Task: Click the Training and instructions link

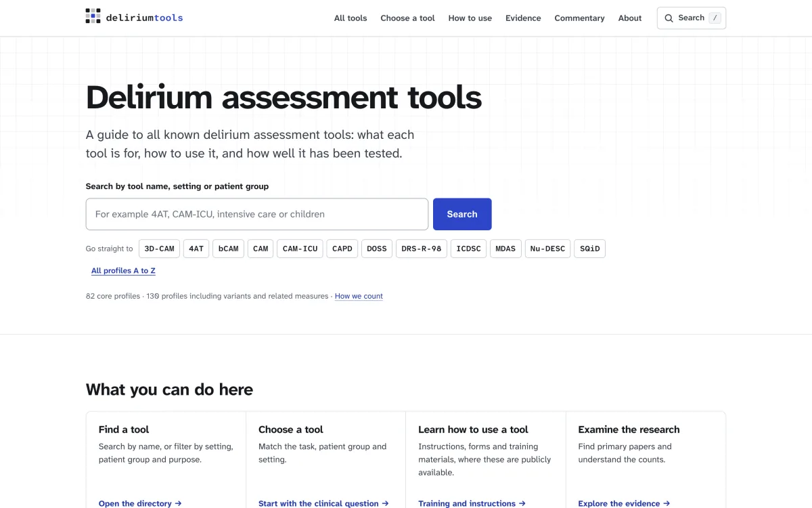Action: (472, 503)
